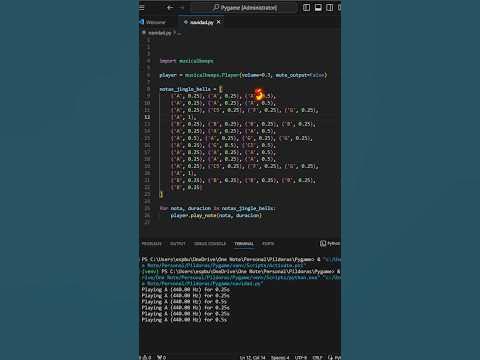Screen dimensions: 480x360
Task: Click the import musicalbeeps code line
Action: point(187,61)
